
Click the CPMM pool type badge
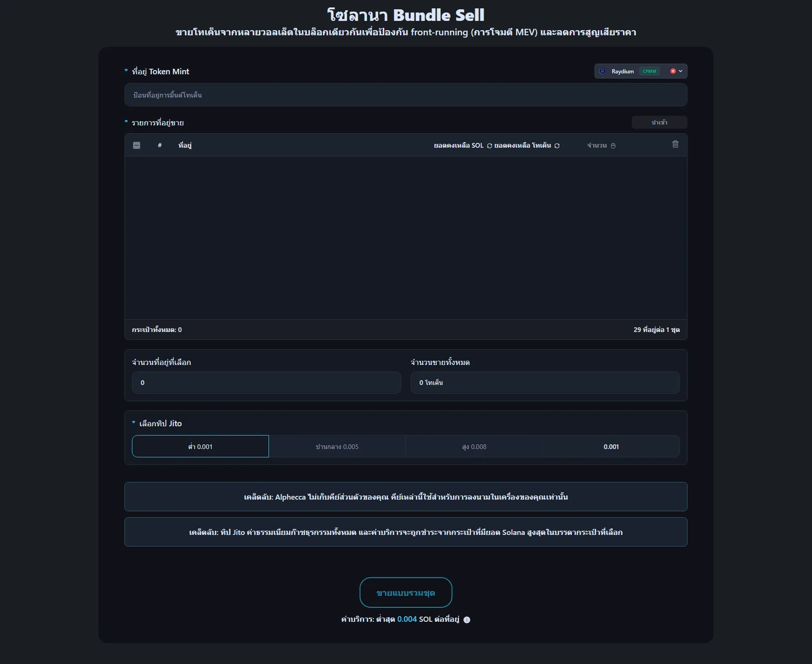649,71
